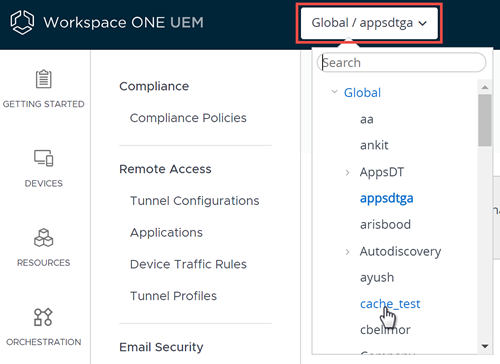Image resolution: width=500 pixels, height=364 pixels.
Task: Select the aa organization group
Action: pyautogui.click(x=367, y=119)
